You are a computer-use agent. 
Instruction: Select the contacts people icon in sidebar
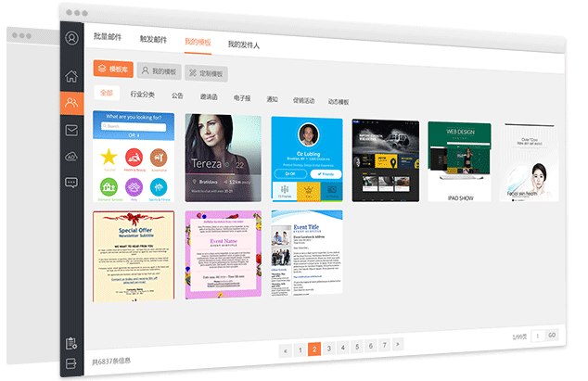coord(71,103)
